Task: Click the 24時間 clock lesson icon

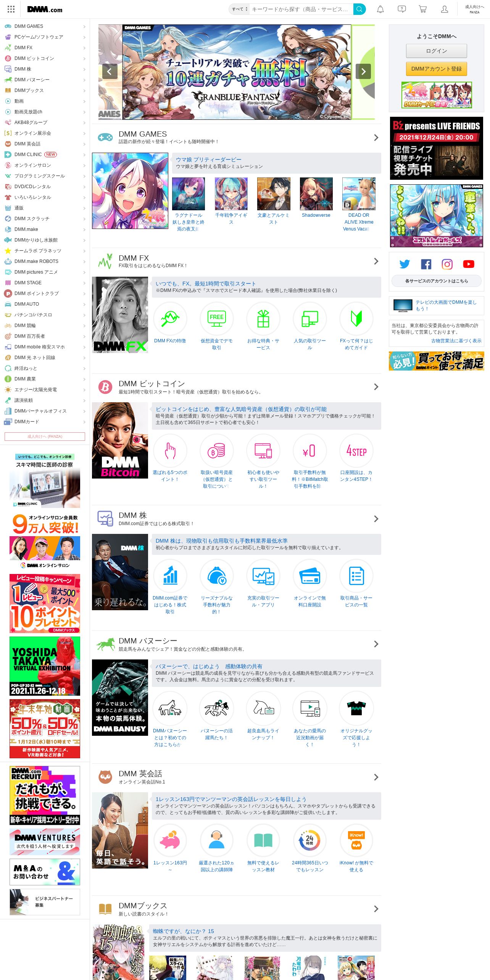Action: 310,841
